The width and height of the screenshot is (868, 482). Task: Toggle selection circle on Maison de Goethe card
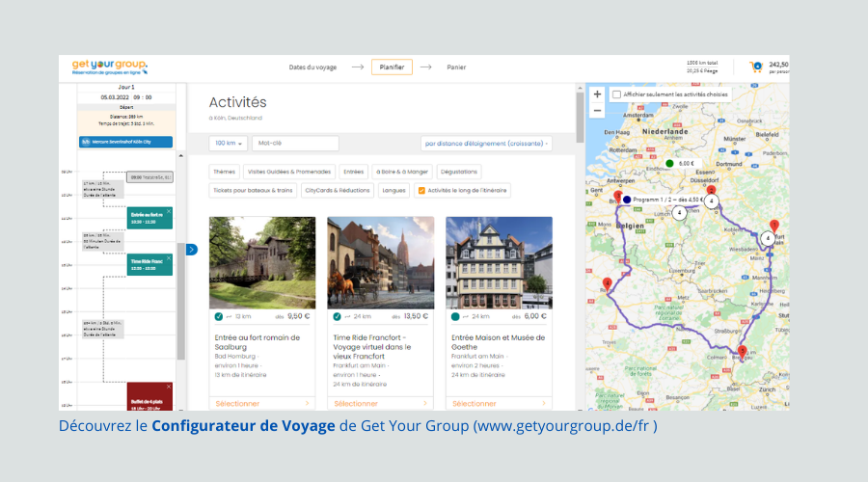(x=454, y=316)
